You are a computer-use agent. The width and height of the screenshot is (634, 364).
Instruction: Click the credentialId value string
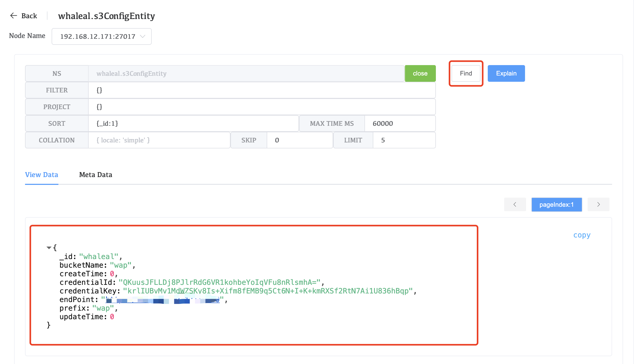tap(220, 283)
